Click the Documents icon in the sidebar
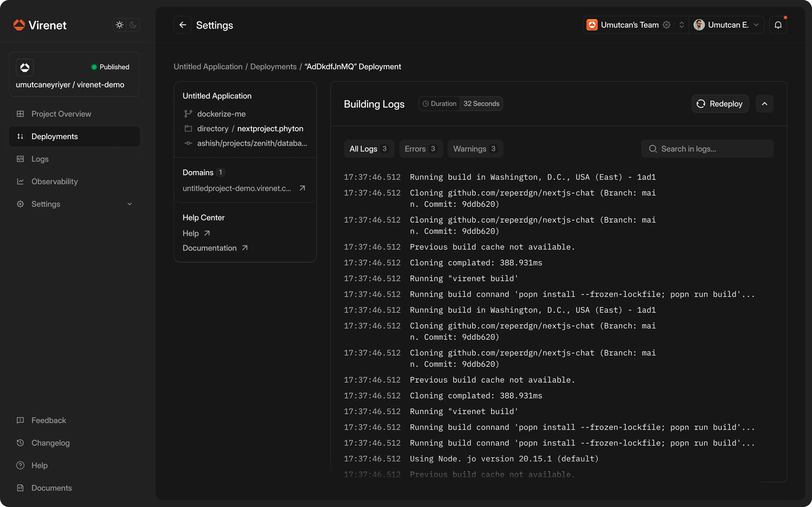The image size is (812, 507). pyautogui.click(x=21, y=488)
